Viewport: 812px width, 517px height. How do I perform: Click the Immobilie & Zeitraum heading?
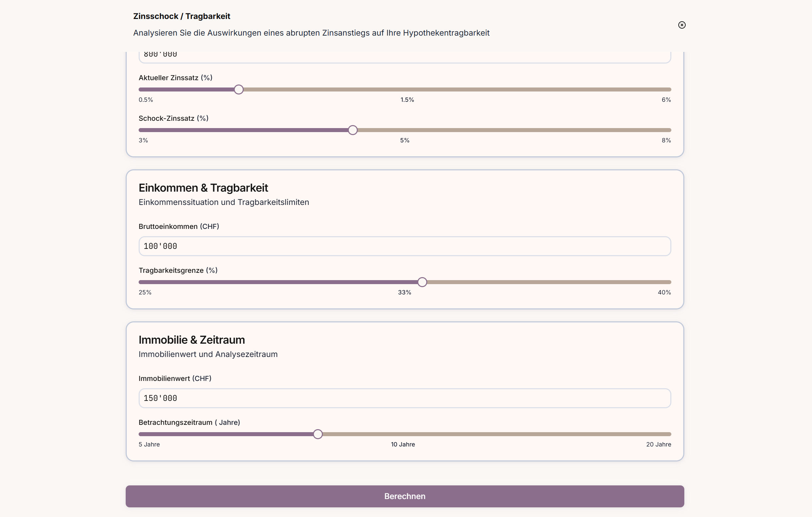point(192,339)
